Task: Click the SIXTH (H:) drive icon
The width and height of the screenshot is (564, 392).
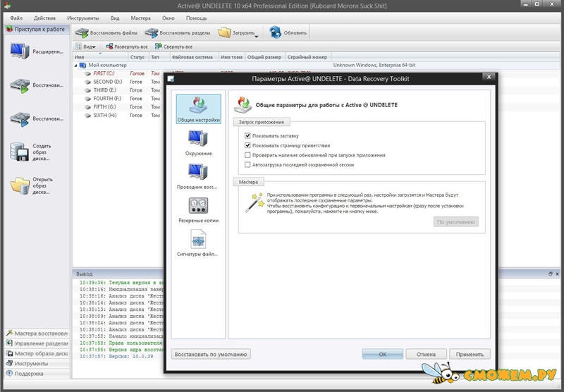Action: (x=87, y=116)
